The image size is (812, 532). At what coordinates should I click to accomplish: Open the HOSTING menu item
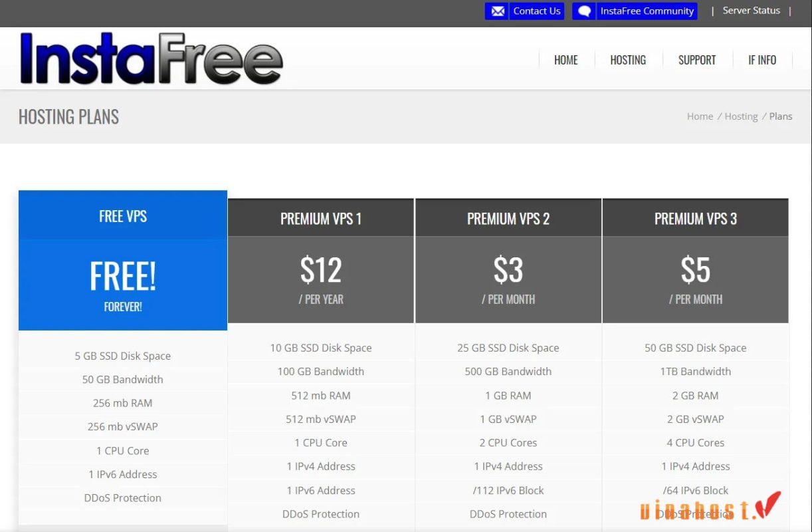click(x=627, y=60)
